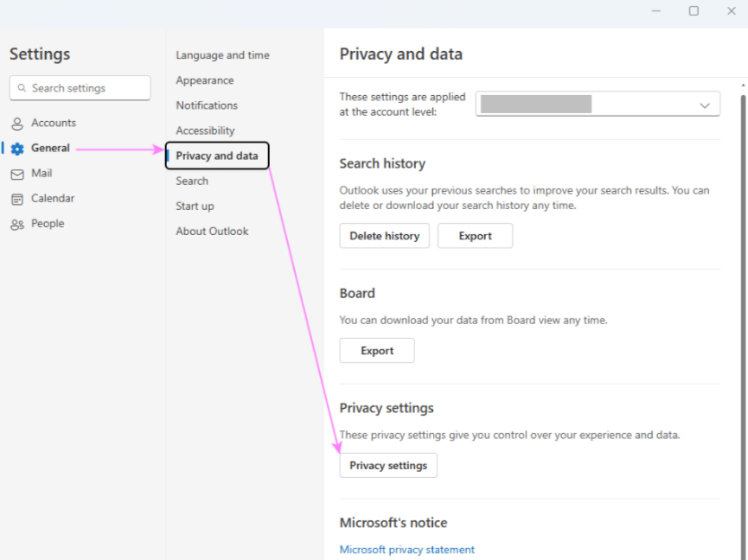
Task: Go to the Appearance section
Action: (205, 80)
